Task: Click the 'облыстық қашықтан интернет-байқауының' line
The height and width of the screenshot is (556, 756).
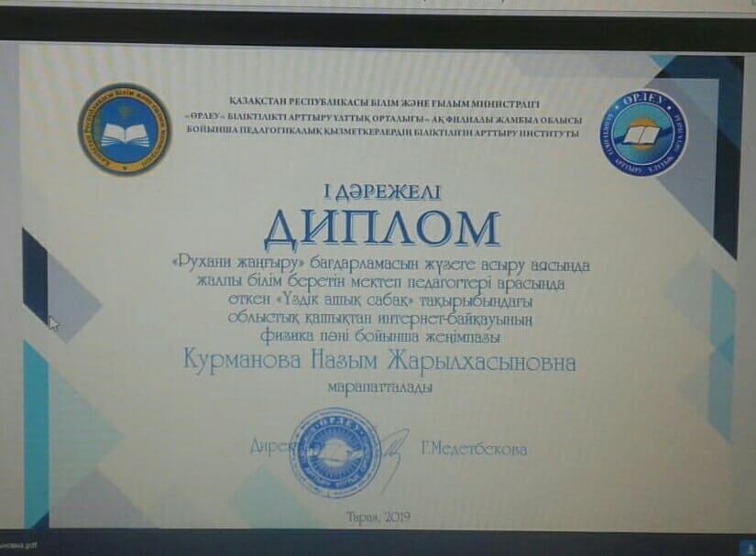Action: tap(381, 319)
